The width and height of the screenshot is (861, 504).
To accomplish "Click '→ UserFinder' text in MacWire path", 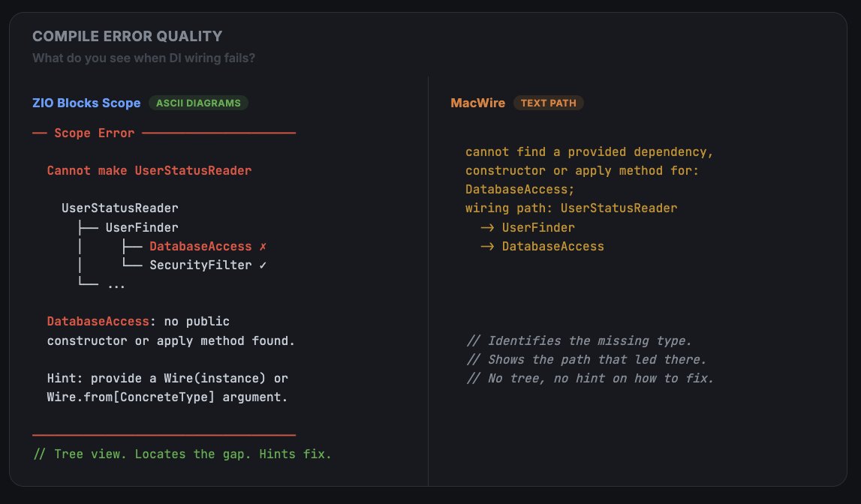I will click(528, 227).
